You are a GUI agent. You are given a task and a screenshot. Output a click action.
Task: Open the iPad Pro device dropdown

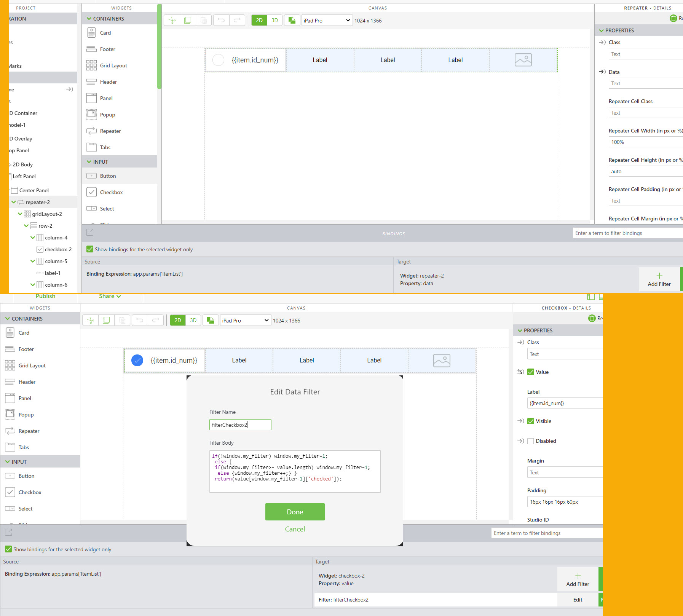click(326, 20)
